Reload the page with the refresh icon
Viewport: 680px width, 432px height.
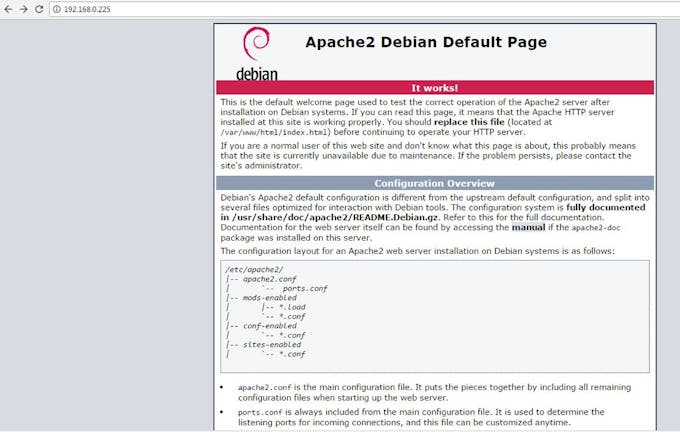pos(39,9)
